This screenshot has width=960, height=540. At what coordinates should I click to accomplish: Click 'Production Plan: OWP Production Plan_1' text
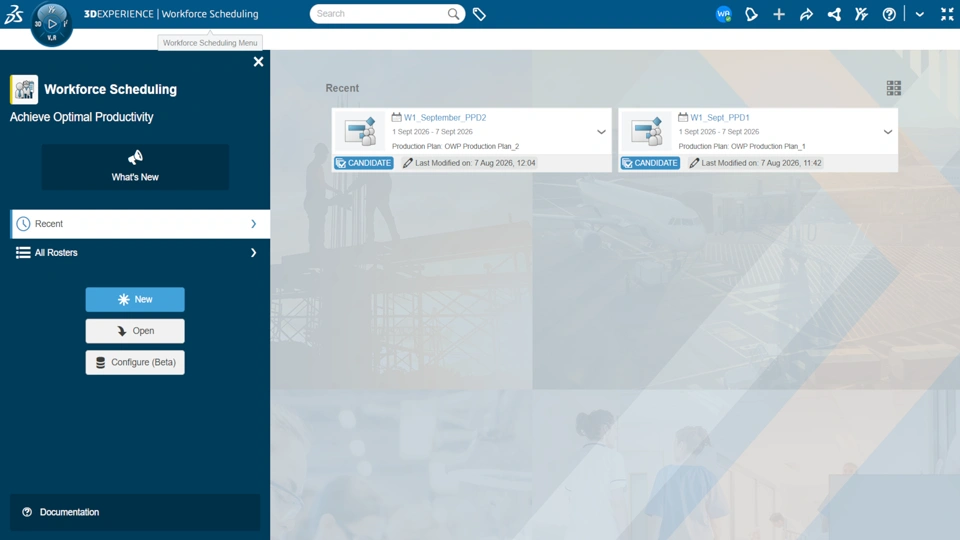tap(742, 146)
